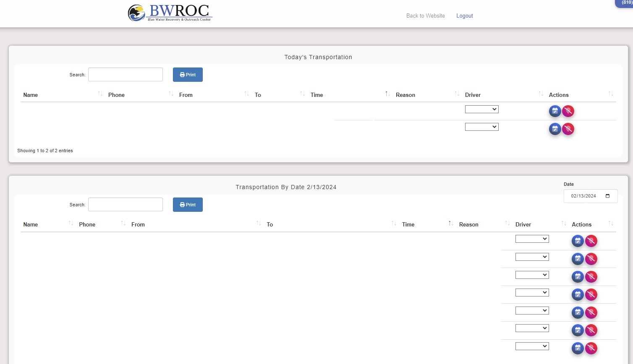Cancel the first ride in Today's Transportation
The width and height of the screenshot is (633, 364).
(568, 111)
